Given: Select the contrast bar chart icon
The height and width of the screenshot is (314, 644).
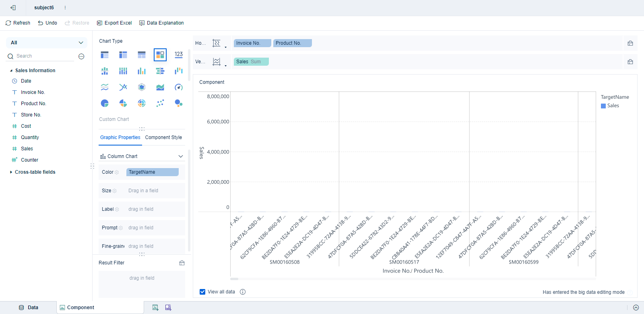Looking at the screenshot, I should click(160, 71).
